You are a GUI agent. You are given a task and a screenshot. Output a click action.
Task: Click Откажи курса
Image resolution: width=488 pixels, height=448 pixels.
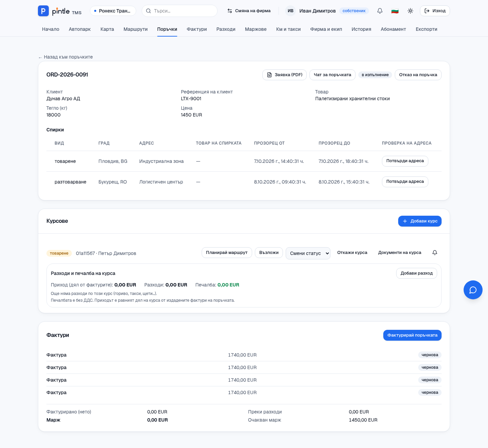352,253
